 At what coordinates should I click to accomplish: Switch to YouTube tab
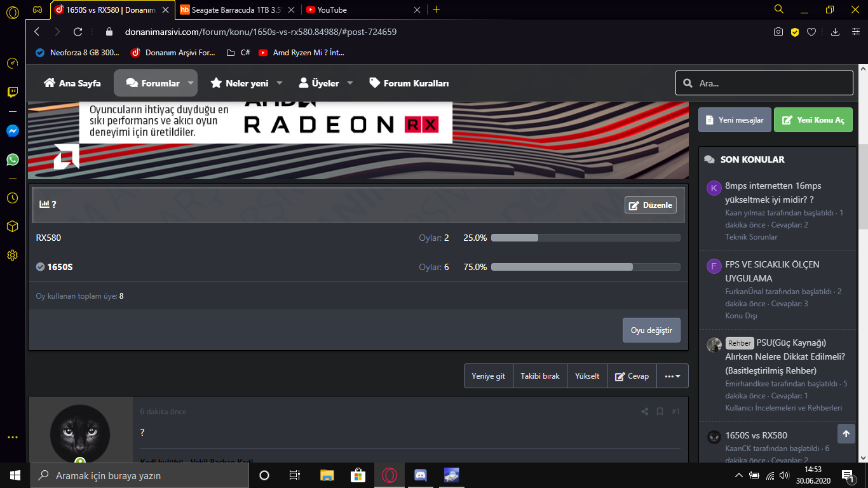[362, 10]
